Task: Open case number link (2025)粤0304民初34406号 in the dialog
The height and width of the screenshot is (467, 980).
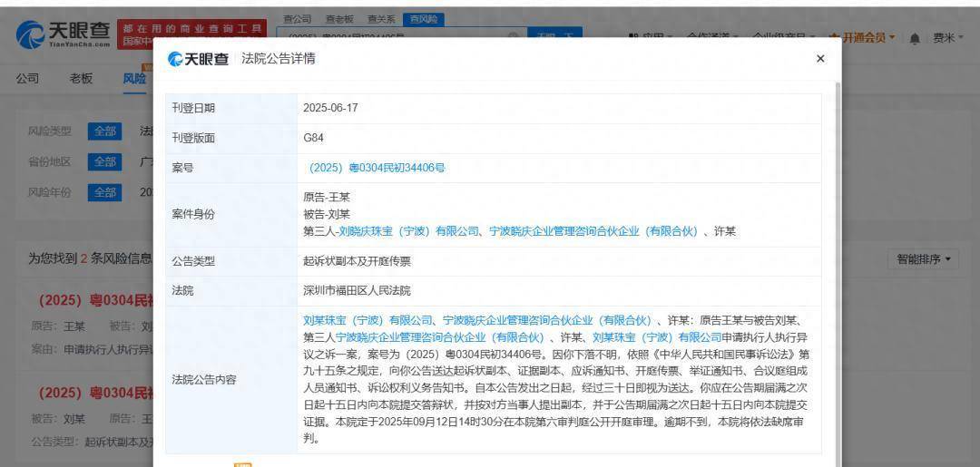Action: [377, 168]
